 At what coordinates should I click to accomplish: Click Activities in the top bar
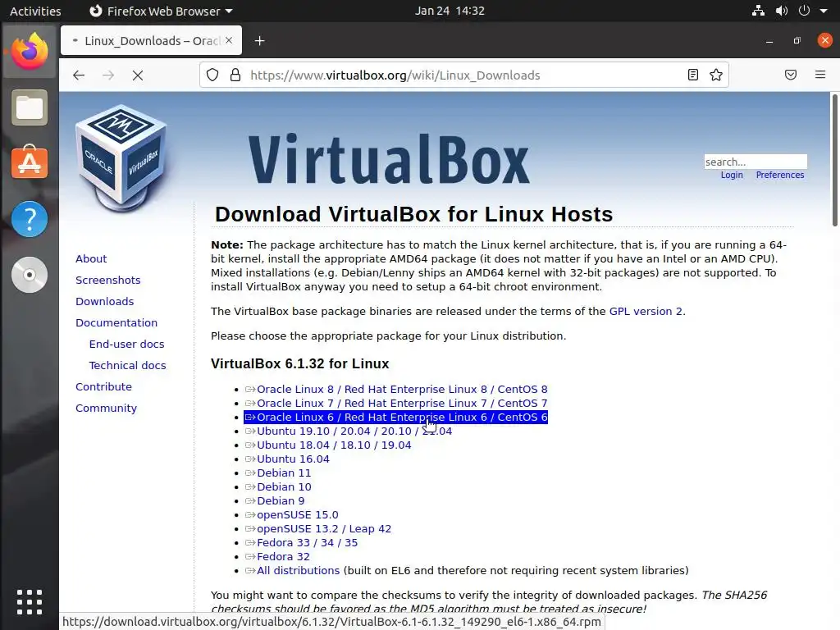pos(35,11)
